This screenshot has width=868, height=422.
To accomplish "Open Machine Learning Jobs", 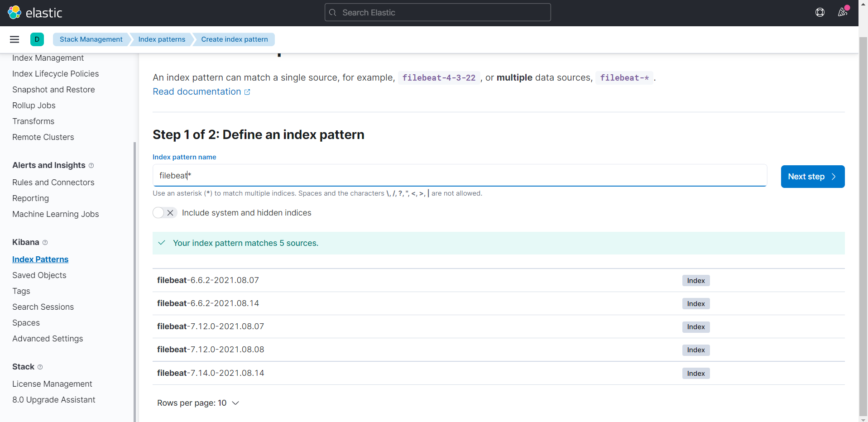I will pos(56,214).
